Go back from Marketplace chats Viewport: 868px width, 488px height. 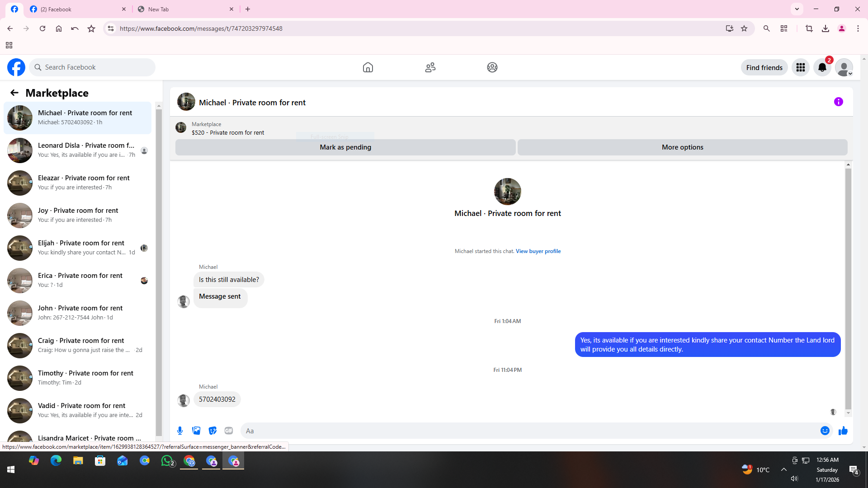[14, 93]
